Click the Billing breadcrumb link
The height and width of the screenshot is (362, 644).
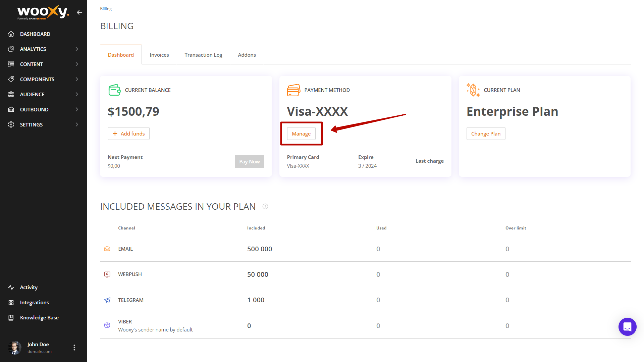[106, 8]
